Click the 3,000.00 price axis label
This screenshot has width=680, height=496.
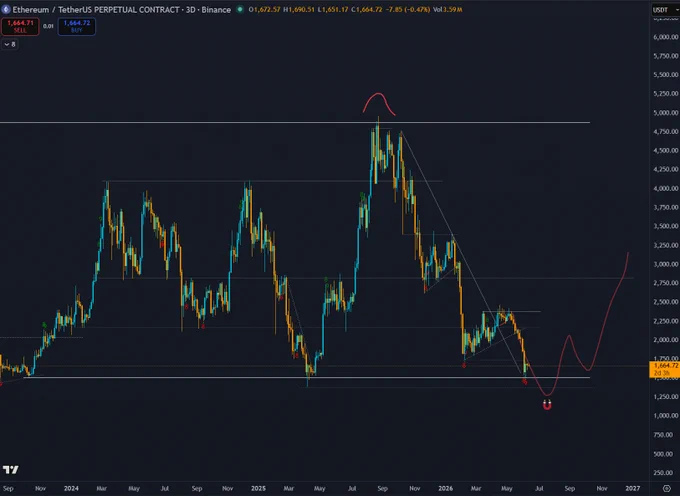(666, 264)
